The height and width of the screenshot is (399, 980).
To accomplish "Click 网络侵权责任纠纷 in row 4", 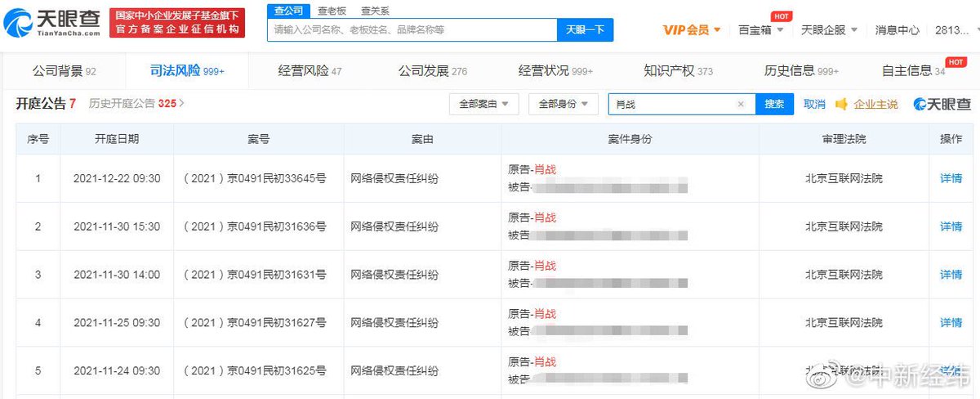I will click(394, 323).
